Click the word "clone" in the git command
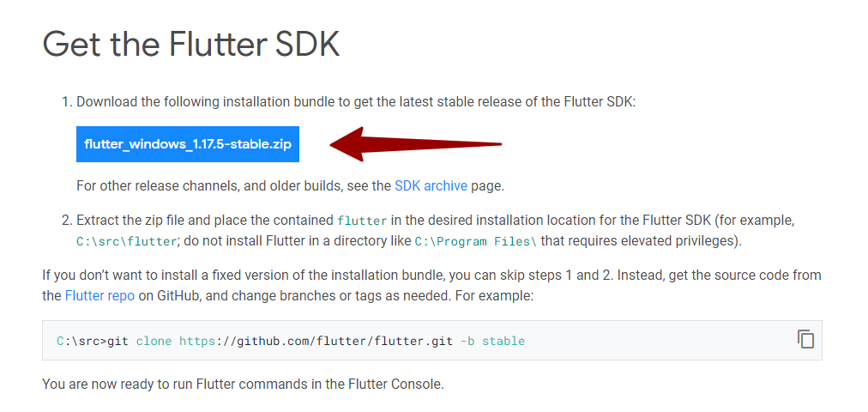This screenshot has width=868, height=412. (154, 341)
